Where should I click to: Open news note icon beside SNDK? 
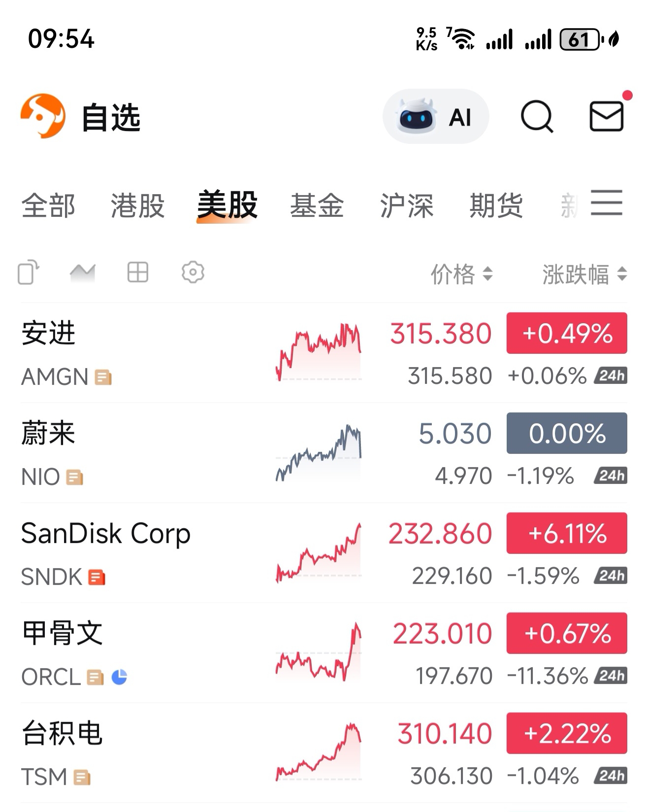click(97, 577)
